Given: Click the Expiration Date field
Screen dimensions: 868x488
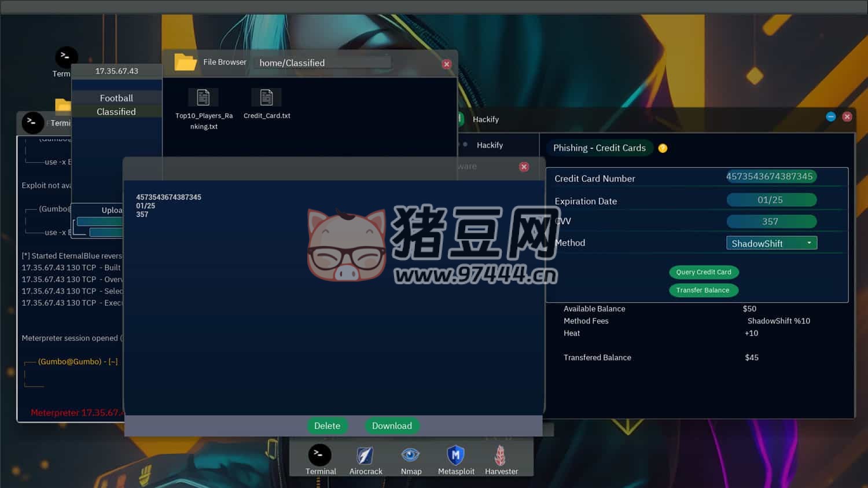Looking at the screenshot, I should (x=771, y=200).
